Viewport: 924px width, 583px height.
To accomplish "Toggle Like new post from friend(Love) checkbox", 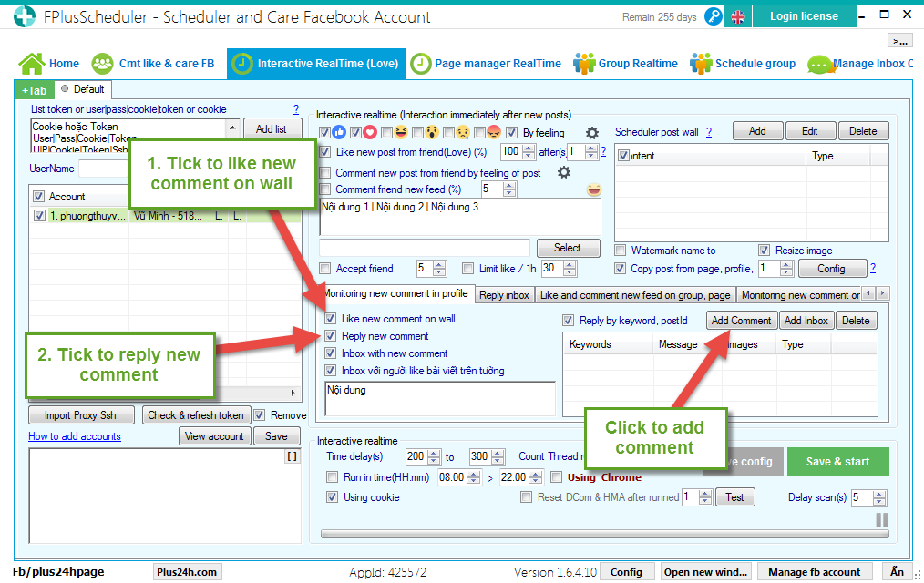I will [324, 152].
